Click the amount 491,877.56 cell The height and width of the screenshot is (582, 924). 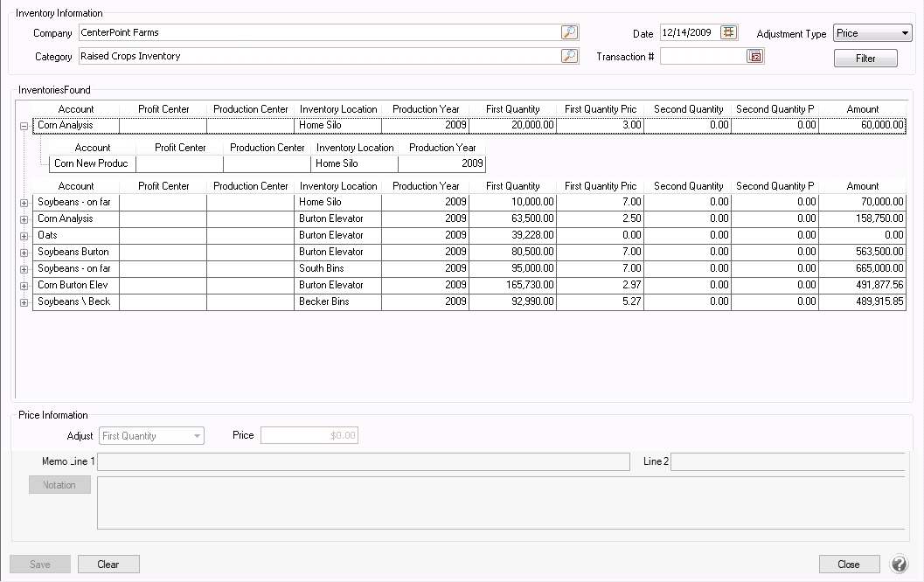[862, 285]
